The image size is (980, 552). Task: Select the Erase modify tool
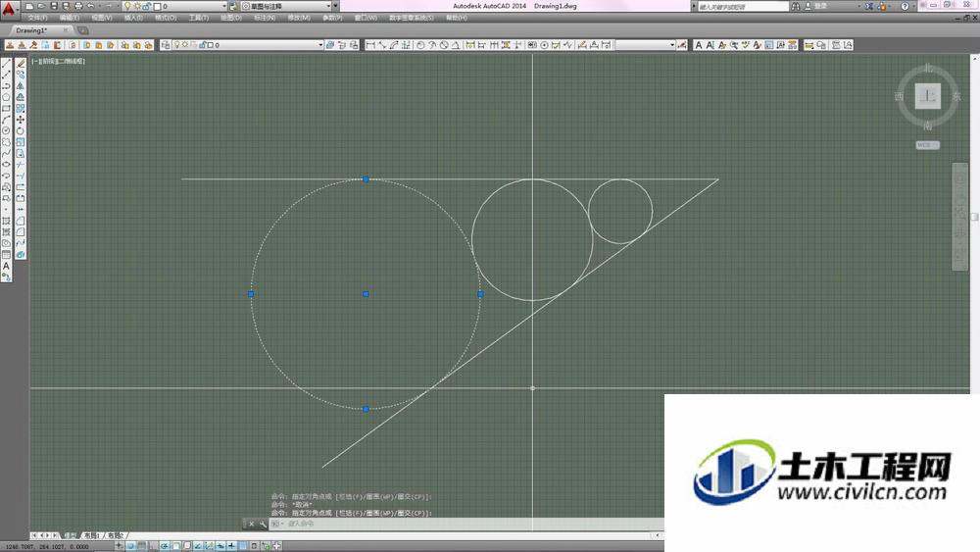(21, 64)
